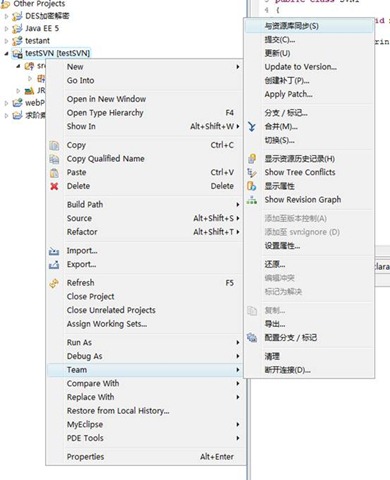390x480 pixels.
Task: Click the Import icon
Action: (x=54, y=251)
